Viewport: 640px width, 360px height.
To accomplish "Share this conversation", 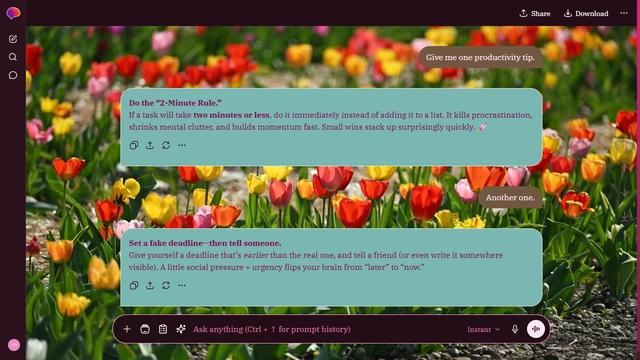I will click(x=535, y=13).
